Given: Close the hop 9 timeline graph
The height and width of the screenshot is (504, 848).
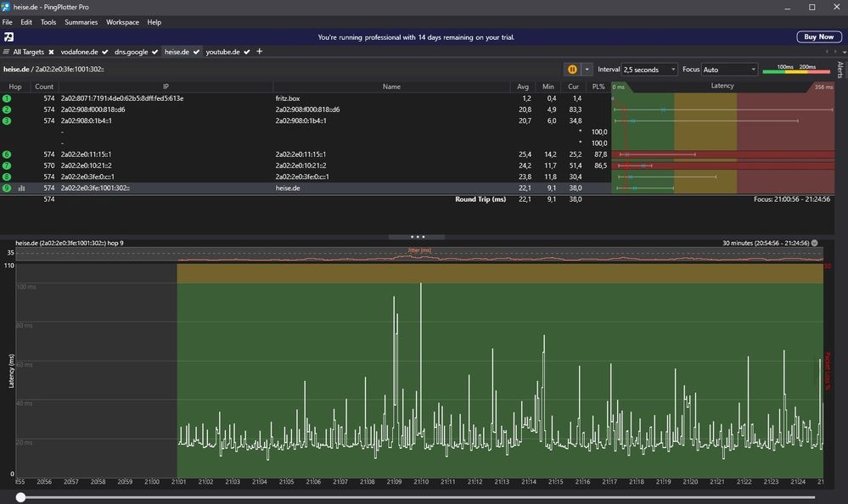Looking at the screenshot, I should click(x=815, y=243).
